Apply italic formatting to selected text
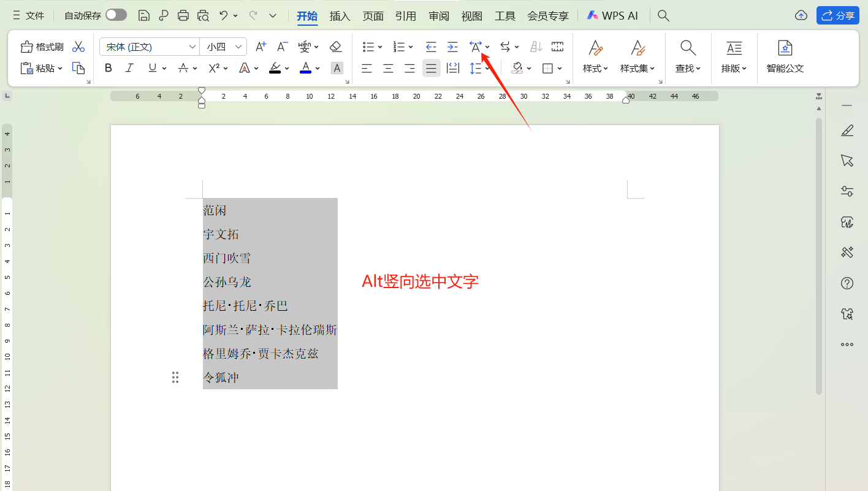 129,68
